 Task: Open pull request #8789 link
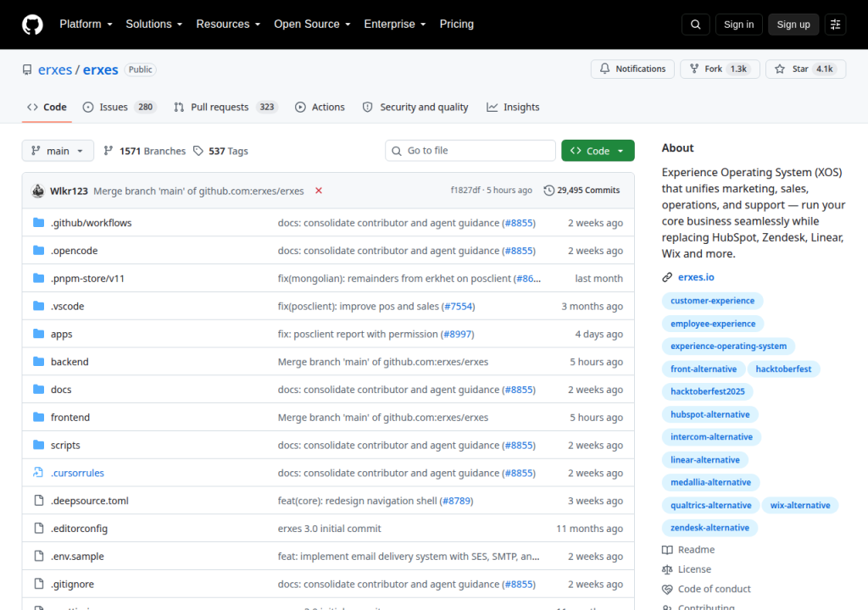point(457,501)
